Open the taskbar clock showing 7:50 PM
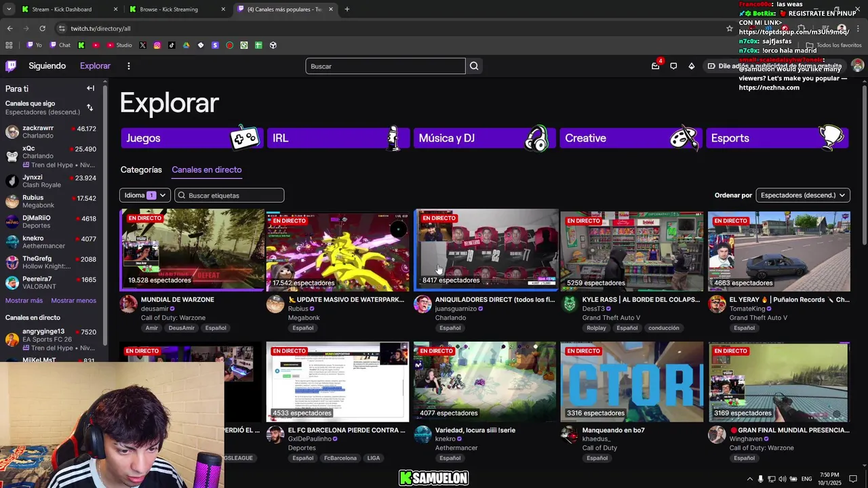The image size is (868, 488). 830,479
